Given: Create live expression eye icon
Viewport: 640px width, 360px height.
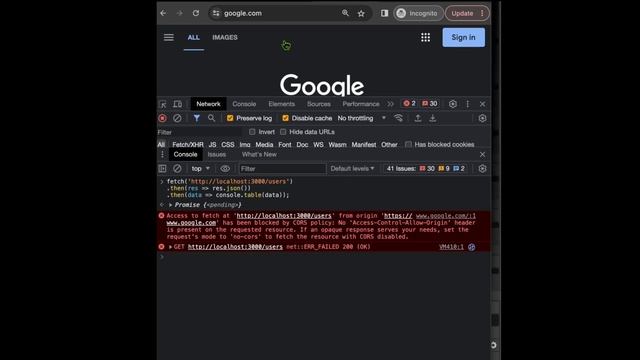Looking at the screenshot, I should [x=225, y=169].
